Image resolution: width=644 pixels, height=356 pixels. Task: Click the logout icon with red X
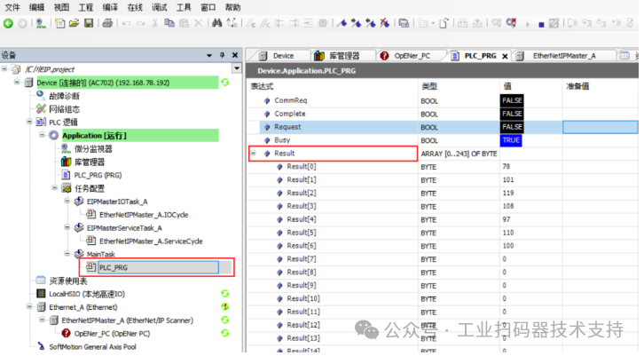pos(511,22)
